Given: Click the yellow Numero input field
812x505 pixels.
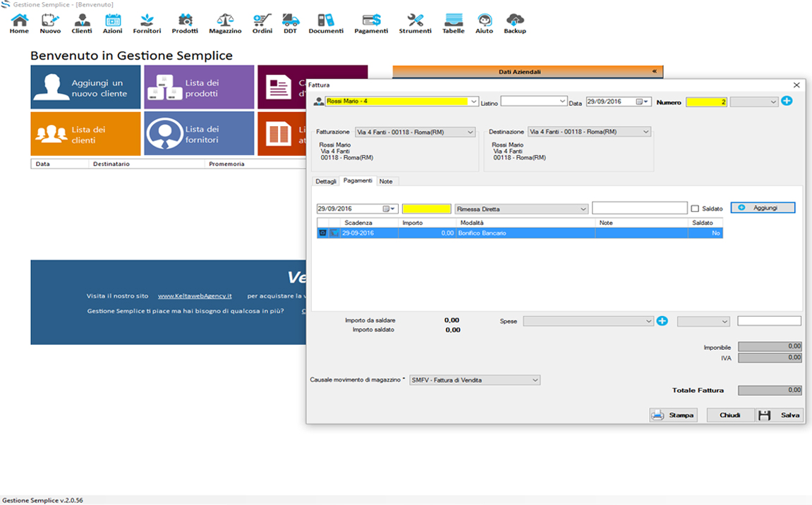Looking at the screenshot, I should (706, 102).
